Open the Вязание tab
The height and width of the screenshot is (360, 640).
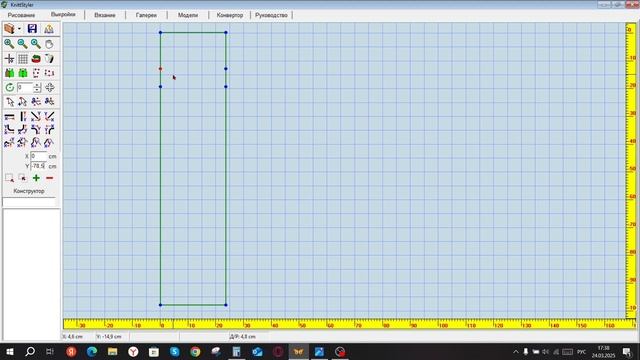pos(105,15)
